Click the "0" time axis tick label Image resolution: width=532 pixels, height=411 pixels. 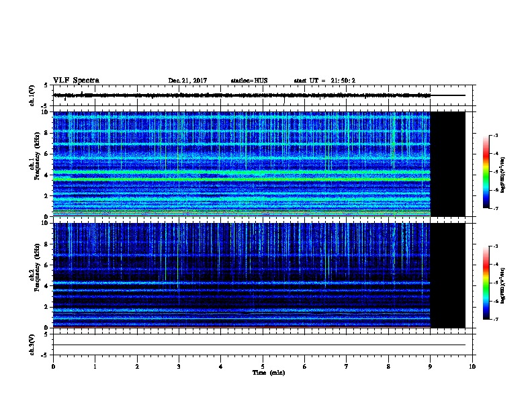(x=53, y=367)
